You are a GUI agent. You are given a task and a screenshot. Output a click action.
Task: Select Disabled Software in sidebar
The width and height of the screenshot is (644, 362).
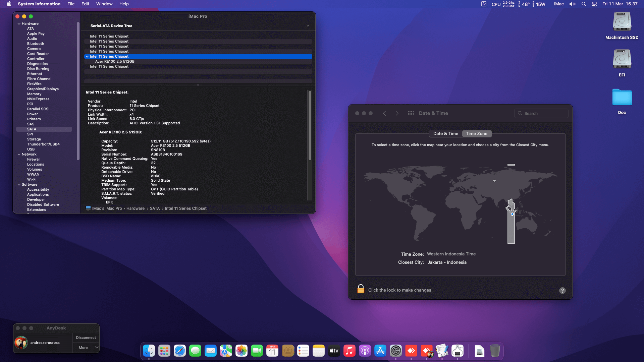coord(43,205)
